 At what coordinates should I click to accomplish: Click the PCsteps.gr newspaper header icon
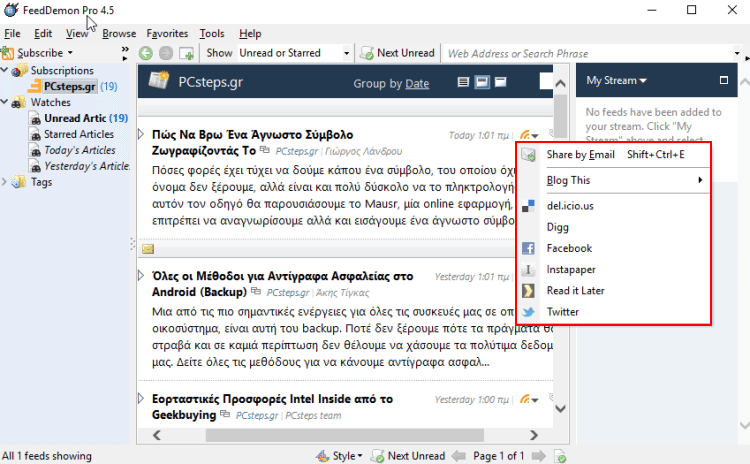pos(159,80)
